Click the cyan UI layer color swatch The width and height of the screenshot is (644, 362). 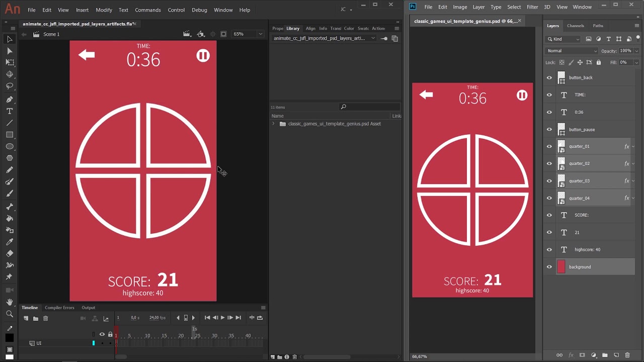click(x=94, y=343)
